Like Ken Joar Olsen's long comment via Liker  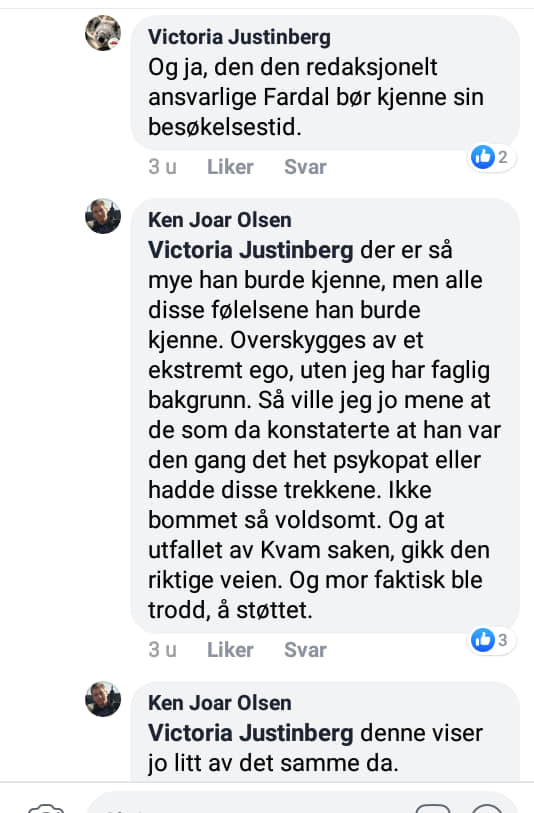click(230, 650)
